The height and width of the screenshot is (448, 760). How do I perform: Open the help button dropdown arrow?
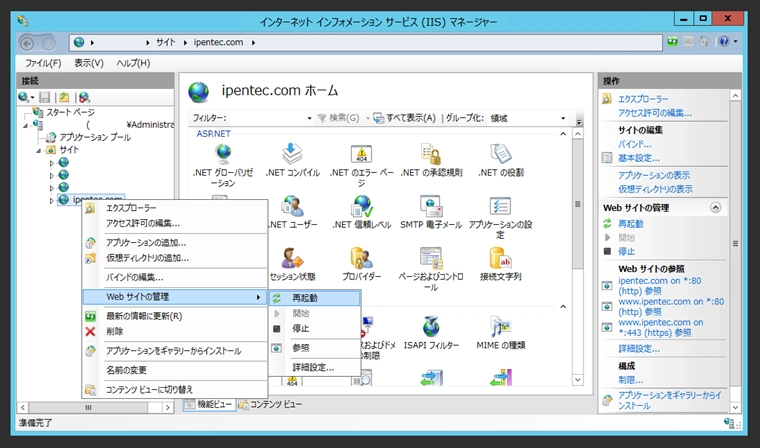point(735,42)
